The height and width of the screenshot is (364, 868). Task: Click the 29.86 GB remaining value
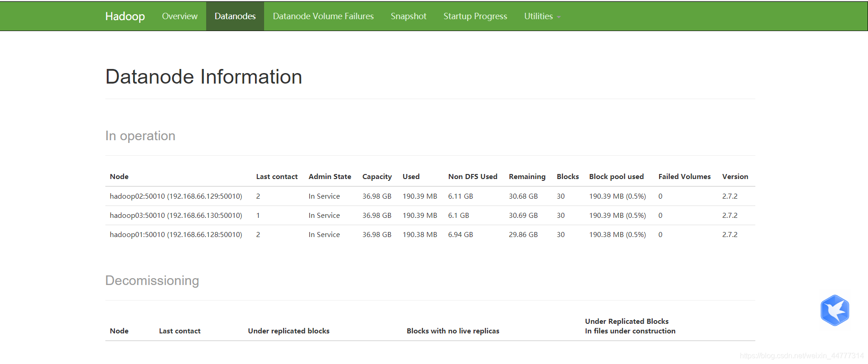524,234
